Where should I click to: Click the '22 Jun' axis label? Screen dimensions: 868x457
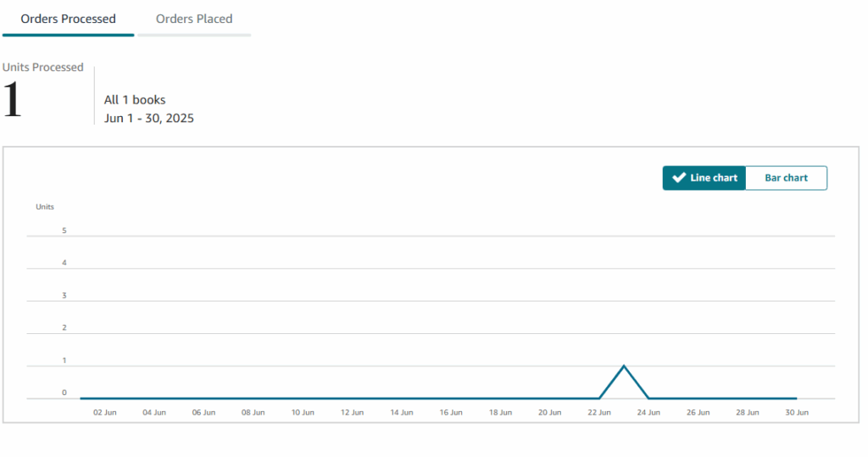(599, 412)
